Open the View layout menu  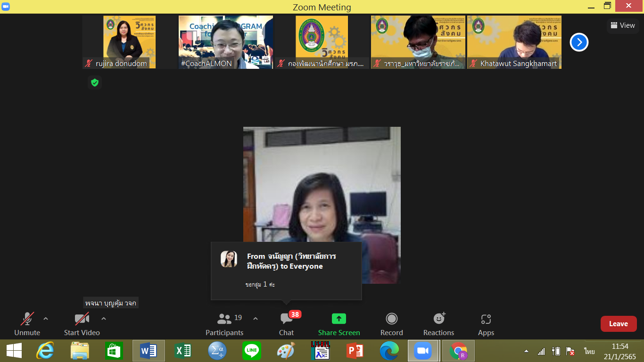pyautogui.click(x=622, y=25)
